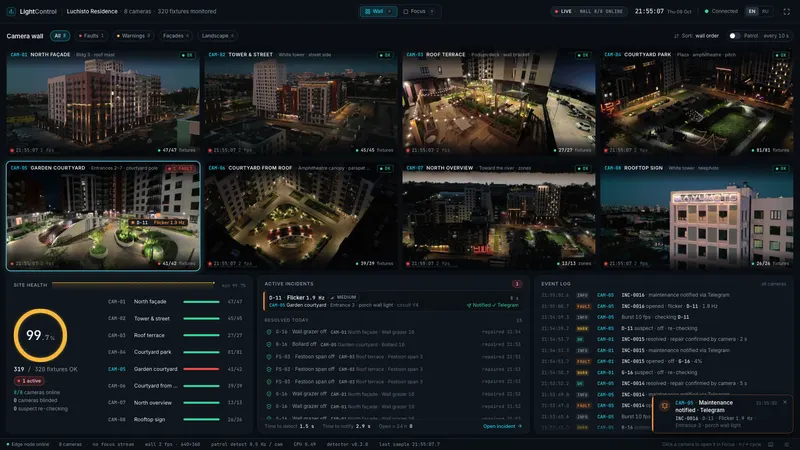Click the CAM-04 OK status badge
The width and height of the screenshot is (800, 450).
pyautogui.click(x=781, y=55)
